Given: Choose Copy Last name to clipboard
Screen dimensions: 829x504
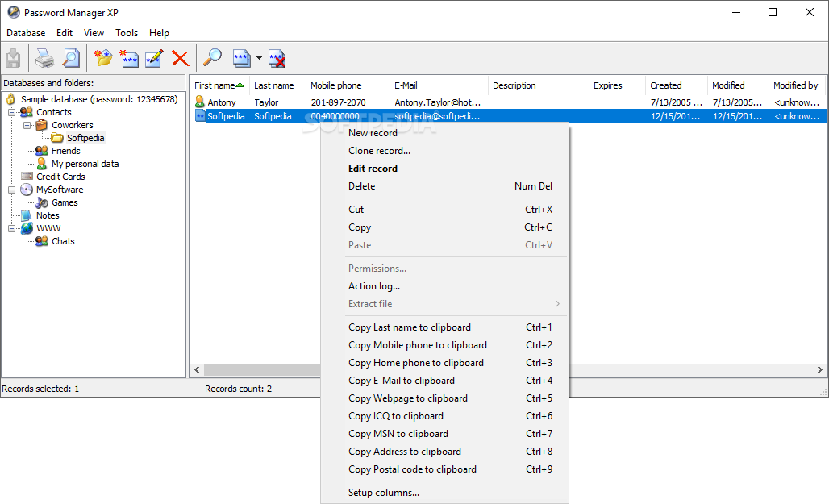Looking at the screenshot, I should (444, 327).
